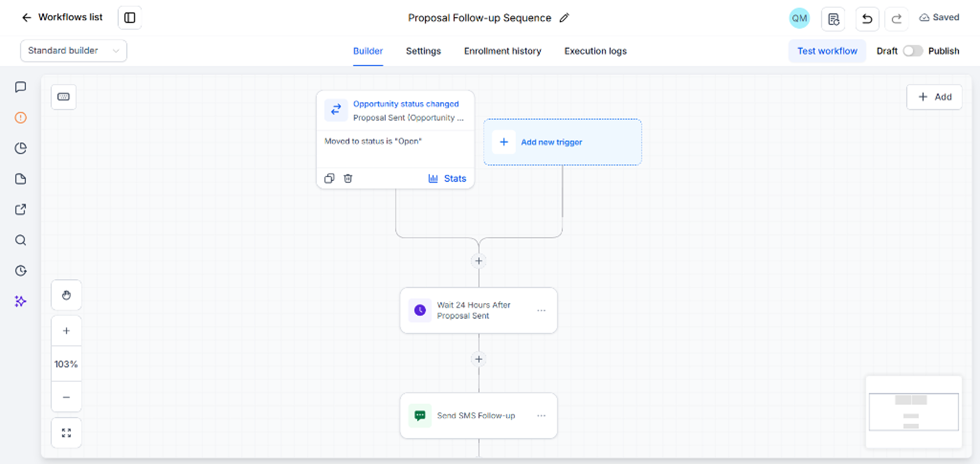
Task: Open the Send SMS Follow-up step
Action: 479,416
